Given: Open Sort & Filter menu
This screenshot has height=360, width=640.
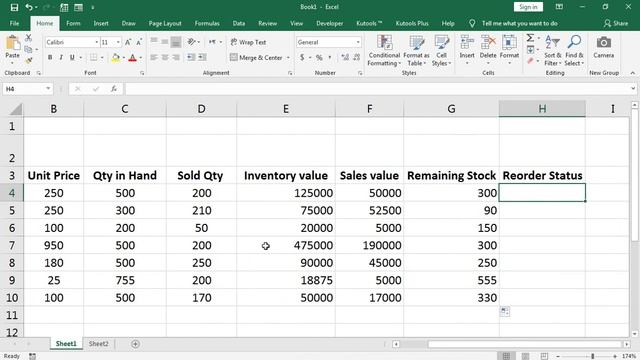Looking at the screenshot, I should pos(553,51).
